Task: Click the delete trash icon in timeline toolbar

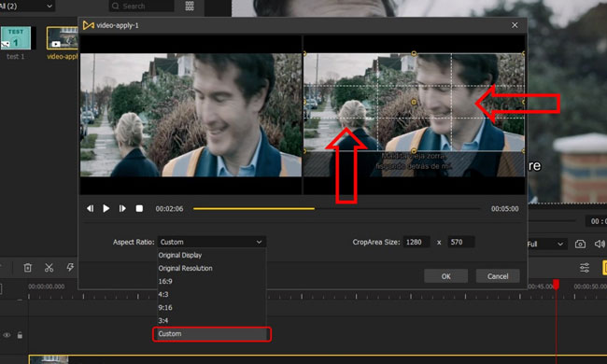Action: (27, 267)
